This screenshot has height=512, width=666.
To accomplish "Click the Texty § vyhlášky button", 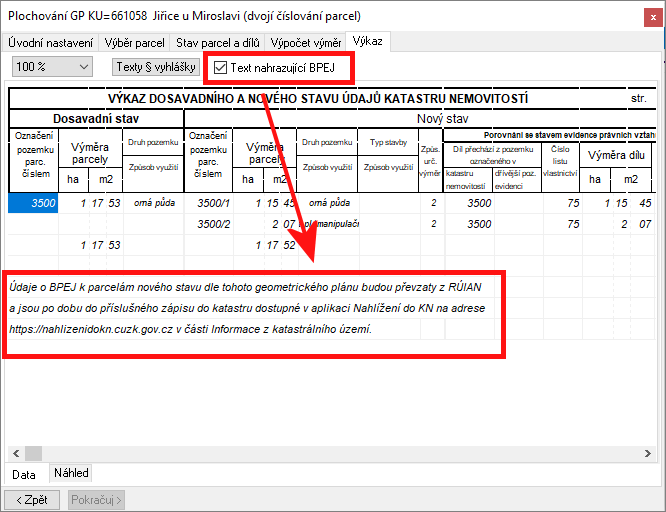I will [155, 67].
